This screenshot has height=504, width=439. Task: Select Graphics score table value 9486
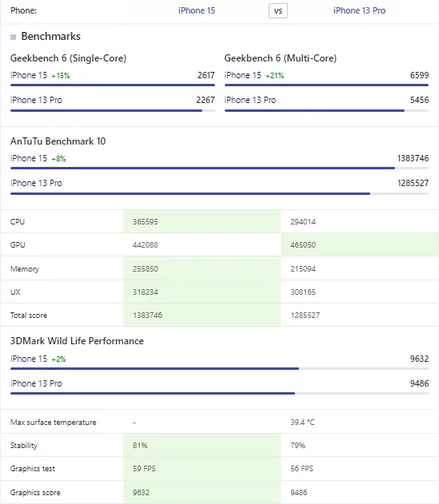pyautogui.click(x=299, y=493)
